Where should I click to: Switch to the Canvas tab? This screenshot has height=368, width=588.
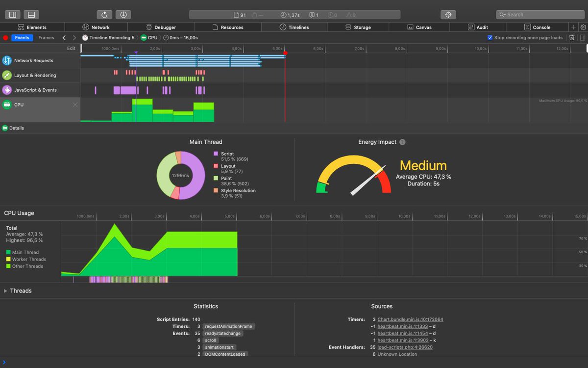[x=419, y=27]
